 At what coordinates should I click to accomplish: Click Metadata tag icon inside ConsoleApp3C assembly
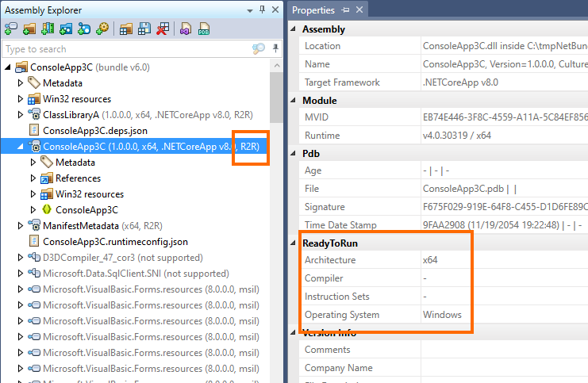pos(47,163)
